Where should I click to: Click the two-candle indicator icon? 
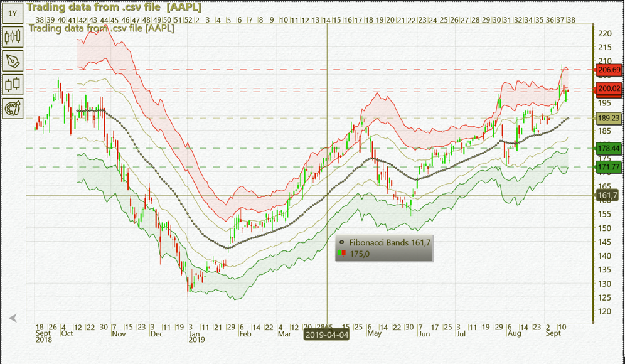click(x=13, y=84)
